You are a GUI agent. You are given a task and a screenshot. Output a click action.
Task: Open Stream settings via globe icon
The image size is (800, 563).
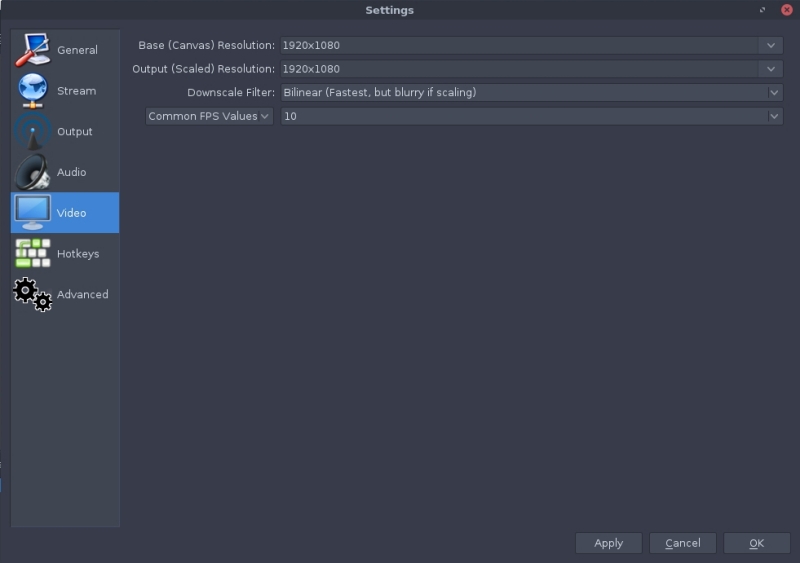(32, 91)
